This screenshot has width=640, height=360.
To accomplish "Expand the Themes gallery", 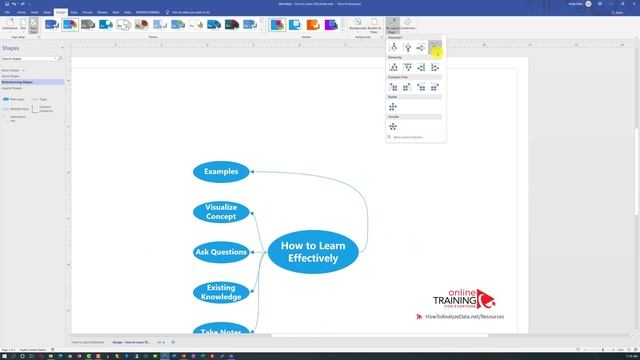I will 262,31.
